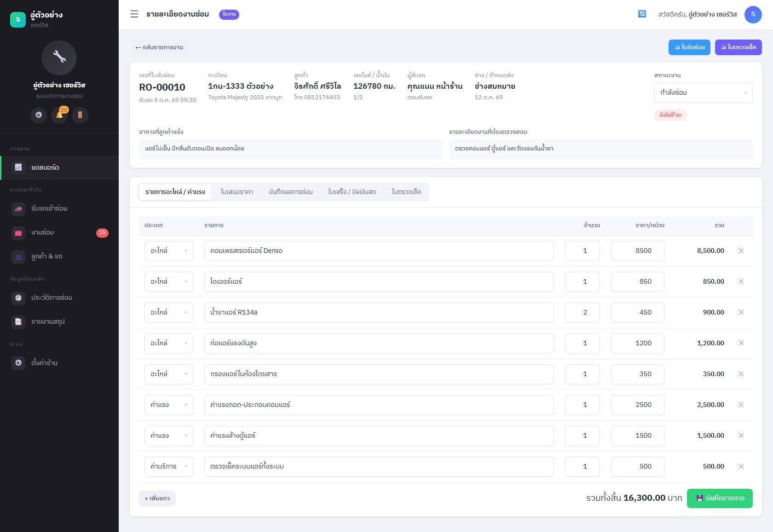Open รายงานสรุป in sidebar
Screen dimensions: 773x532
click(x=59, y=322)
